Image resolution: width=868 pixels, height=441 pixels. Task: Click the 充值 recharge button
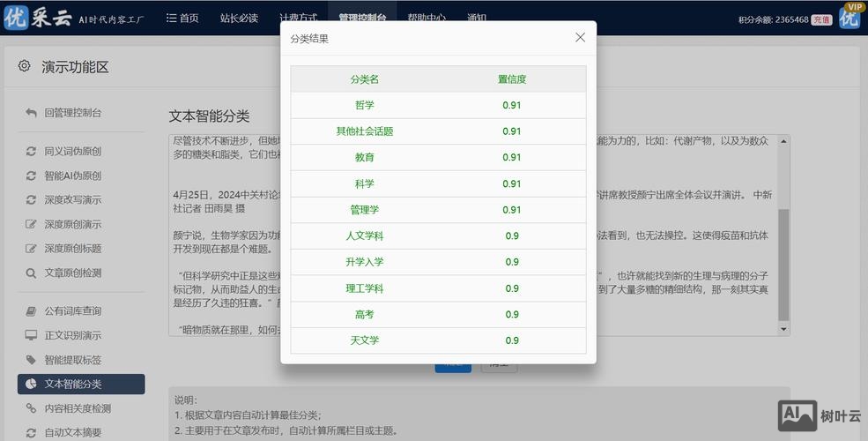click(x=821, y=19)
